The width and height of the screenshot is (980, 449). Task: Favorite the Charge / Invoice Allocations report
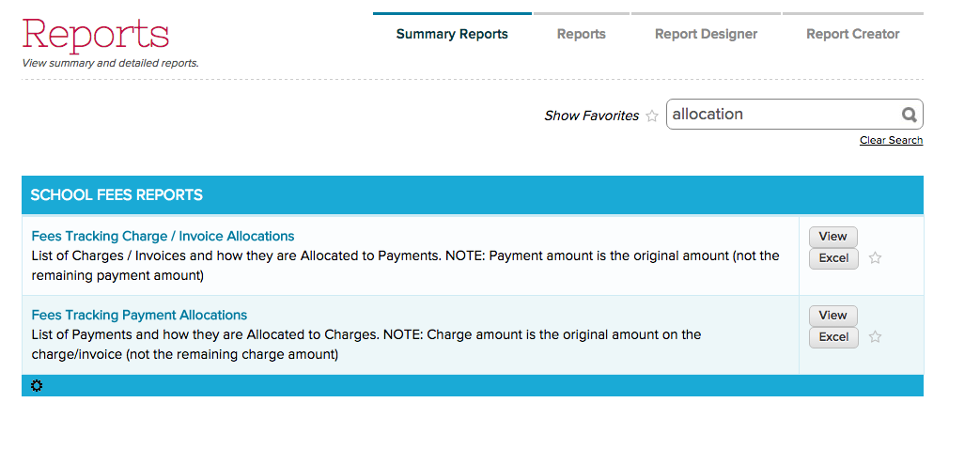[x=875, y=258]
